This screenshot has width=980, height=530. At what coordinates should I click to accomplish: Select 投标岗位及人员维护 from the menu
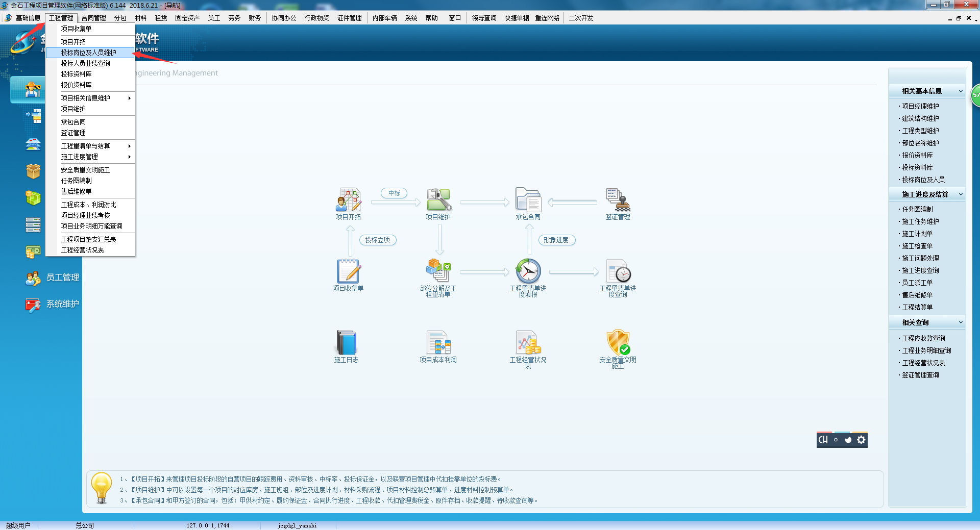pos(89,53)
